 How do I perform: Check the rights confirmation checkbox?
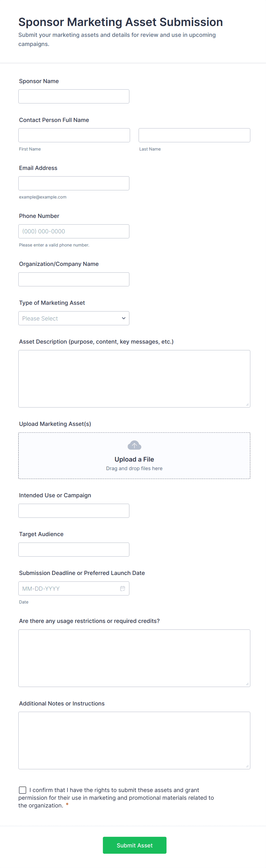(23, 790)
